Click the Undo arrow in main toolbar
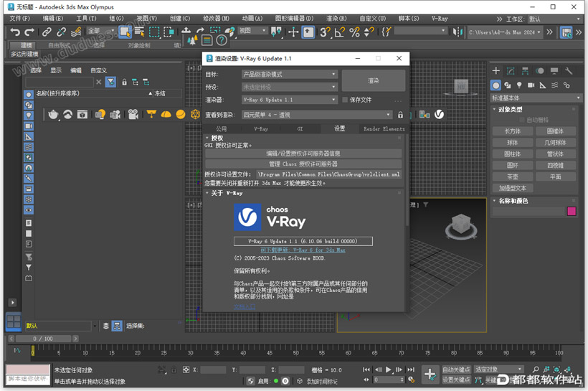588x391 pixels. point(15,32)
